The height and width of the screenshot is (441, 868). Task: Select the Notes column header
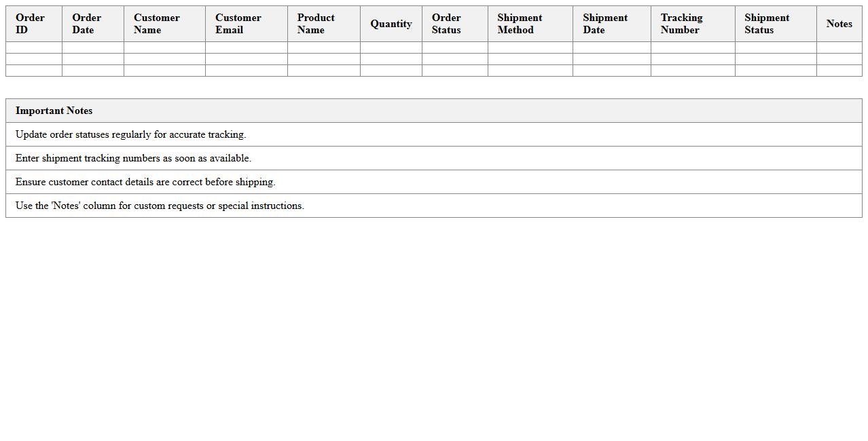click(839, 24)
